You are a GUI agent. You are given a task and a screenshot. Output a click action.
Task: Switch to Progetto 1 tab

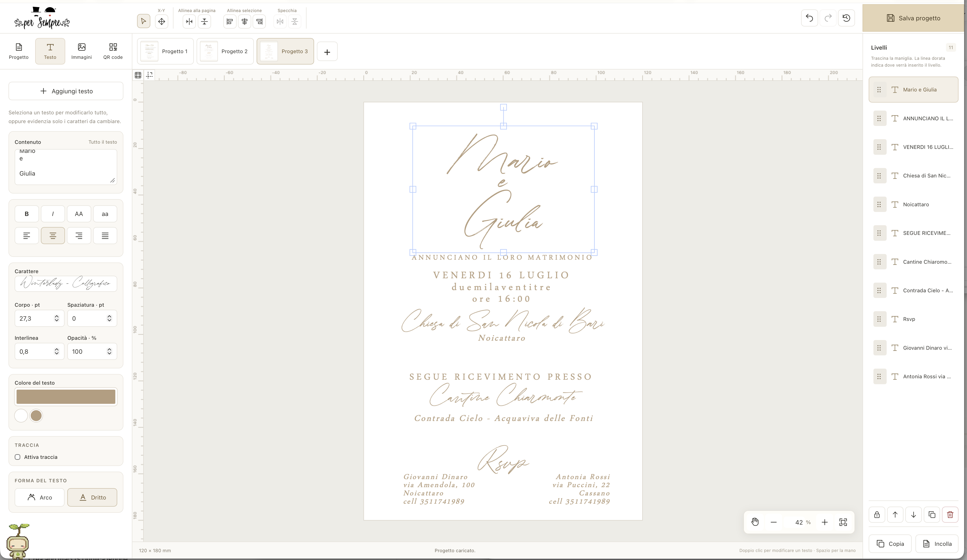tap(165, 51)
